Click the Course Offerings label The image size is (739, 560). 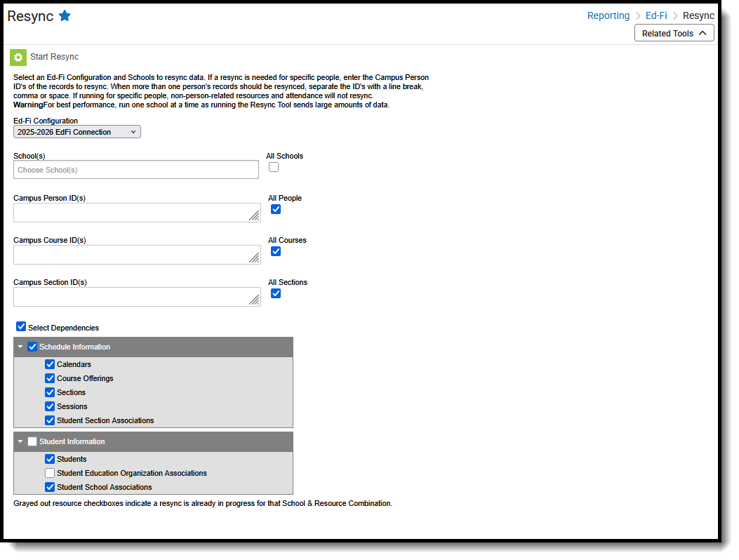pos(85,378)
